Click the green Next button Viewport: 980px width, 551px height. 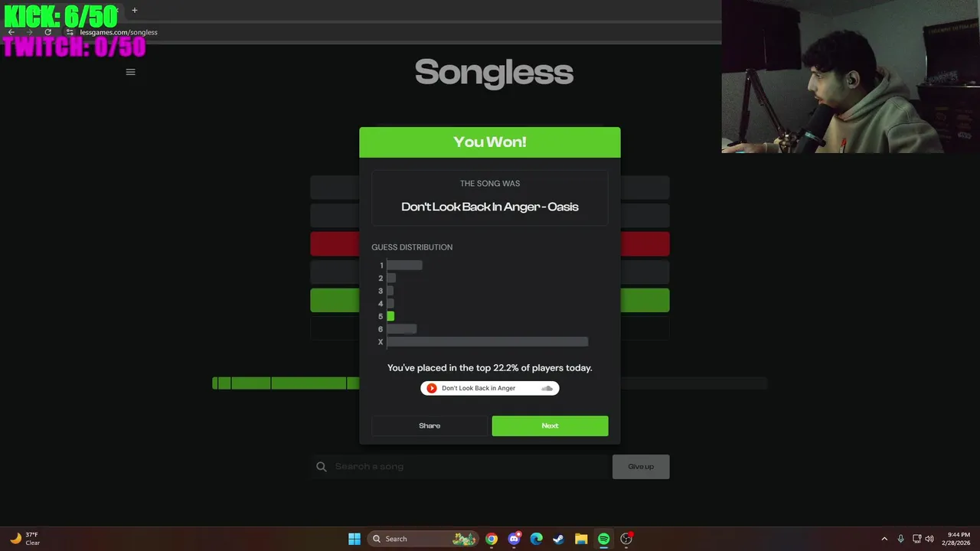tap(550, 425)
